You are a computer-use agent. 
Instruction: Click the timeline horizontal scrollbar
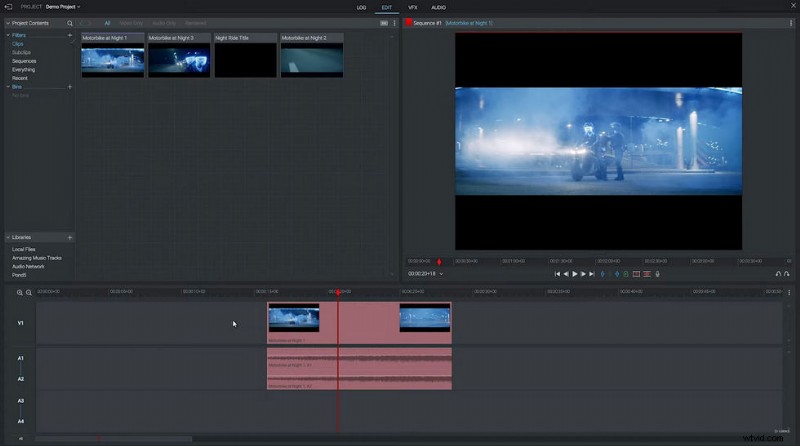113,439
